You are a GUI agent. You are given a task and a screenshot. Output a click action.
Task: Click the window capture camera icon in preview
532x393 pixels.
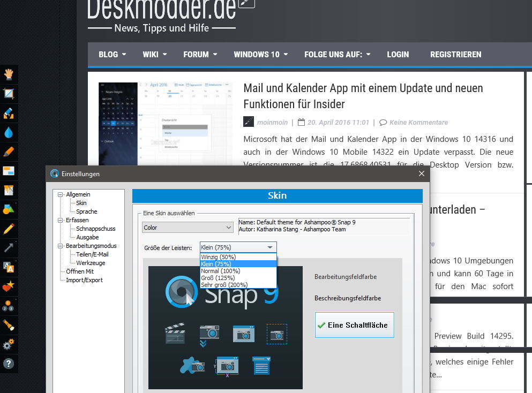243,334
